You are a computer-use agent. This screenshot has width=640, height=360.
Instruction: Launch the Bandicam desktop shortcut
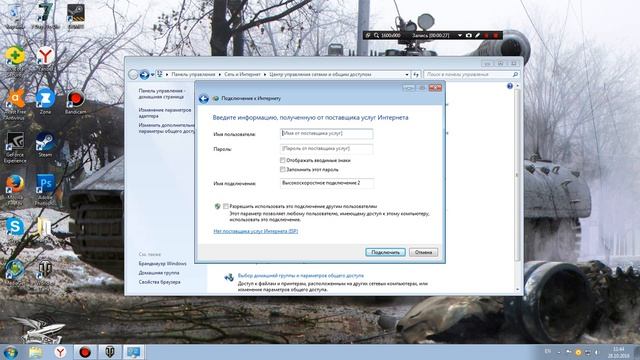coord(76,102)
